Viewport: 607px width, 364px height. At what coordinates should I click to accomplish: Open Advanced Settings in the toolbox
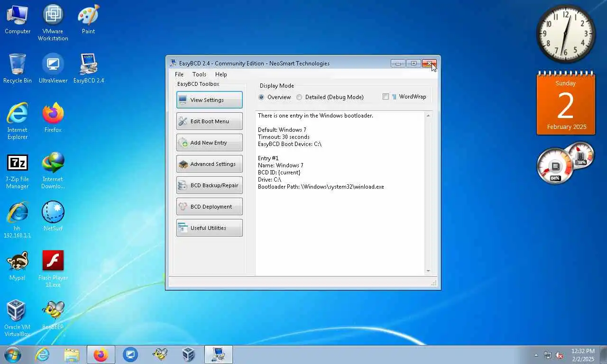pos(209,164)
